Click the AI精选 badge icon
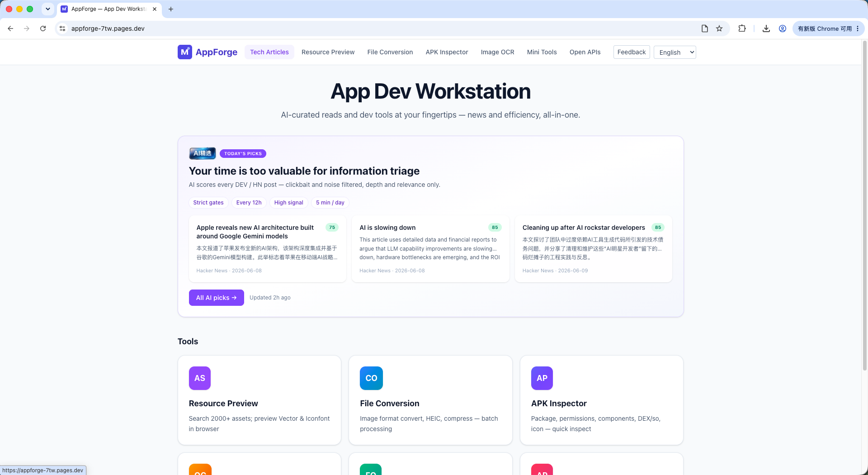 [203, 153]
